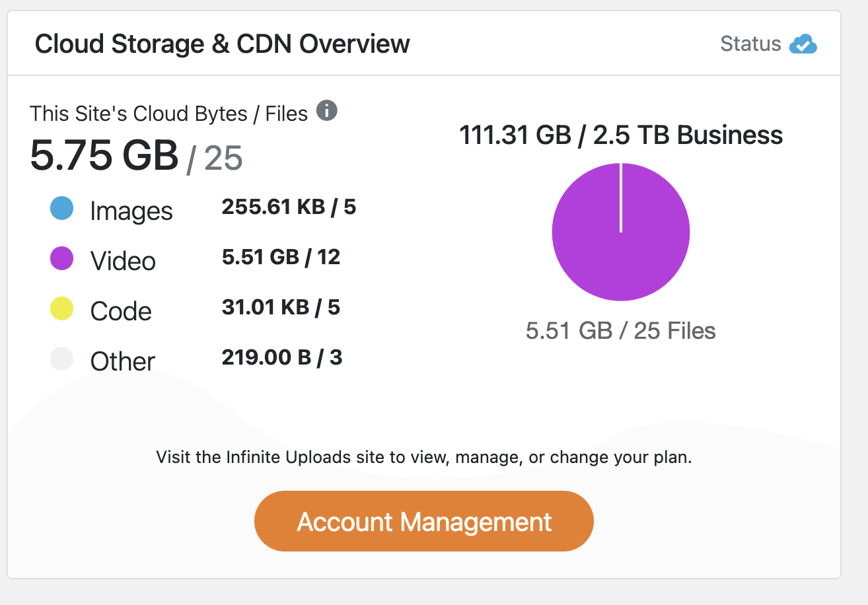This screenshot has height=605, width=868.
Task: Select the blue Images category dot
Action: (x=61, y=209)
